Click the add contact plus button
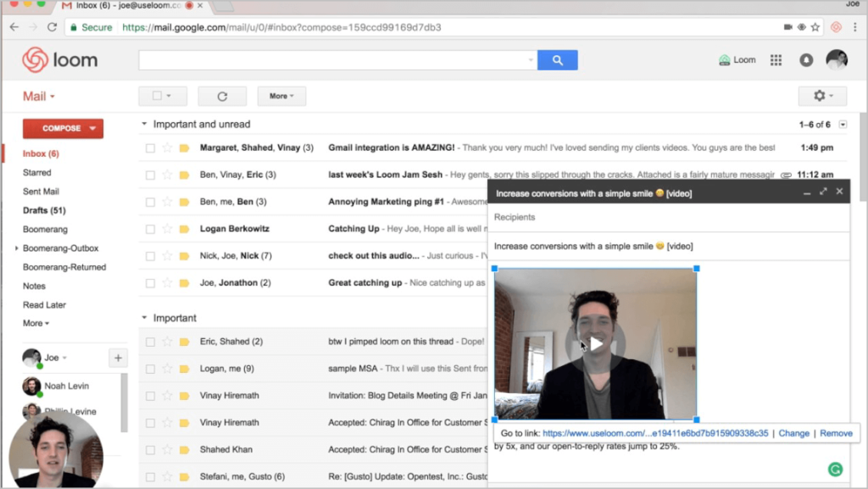868x489 pixels. click(118, 358)
